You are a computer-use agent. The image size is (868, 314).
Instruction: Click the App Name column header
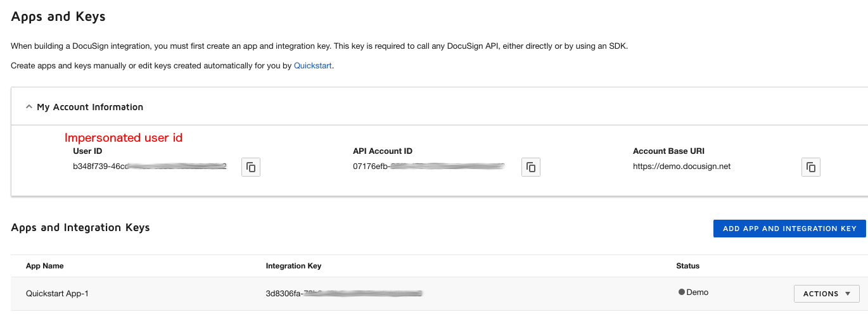[45, 266]
